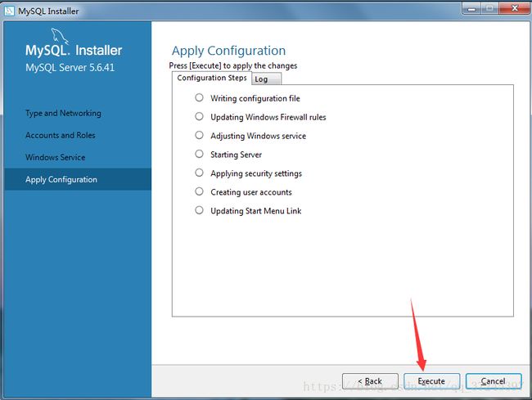Click the Execute button
The image size is (532, 400).
pos(431,381)
